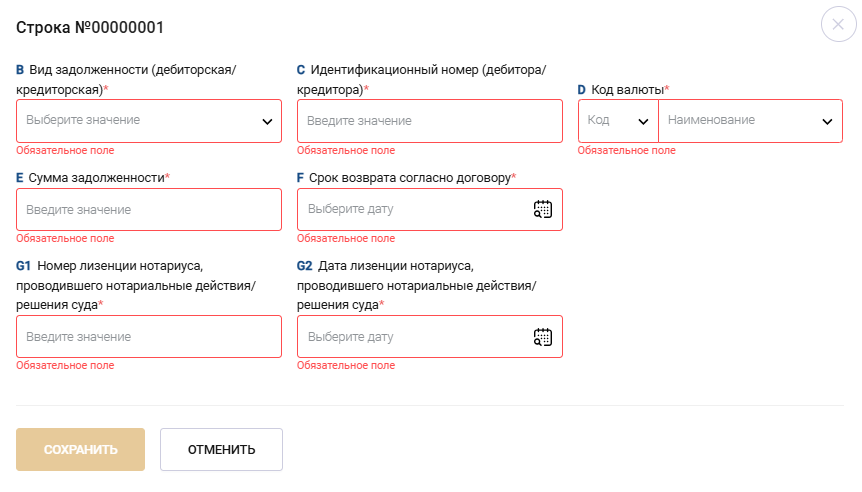Expand the currency Наименование dropdown arrow

coord(827,121)
